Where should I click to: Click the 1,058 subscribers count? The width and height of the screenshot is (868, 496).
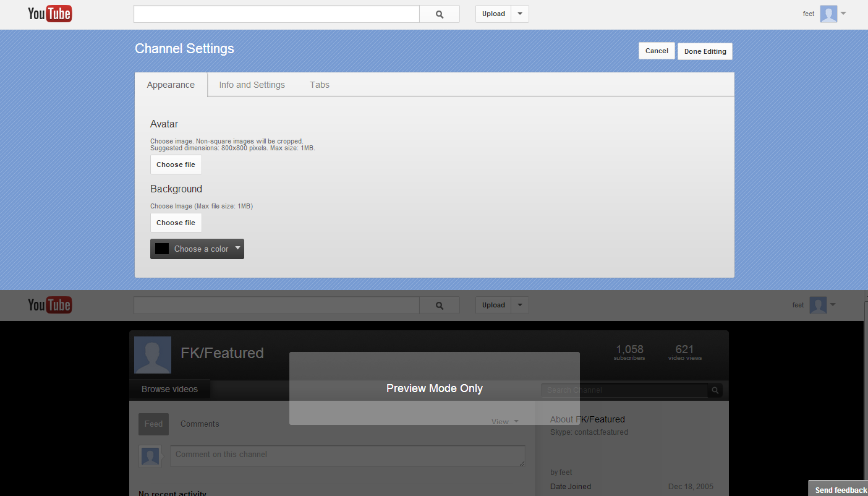[629, 353]
